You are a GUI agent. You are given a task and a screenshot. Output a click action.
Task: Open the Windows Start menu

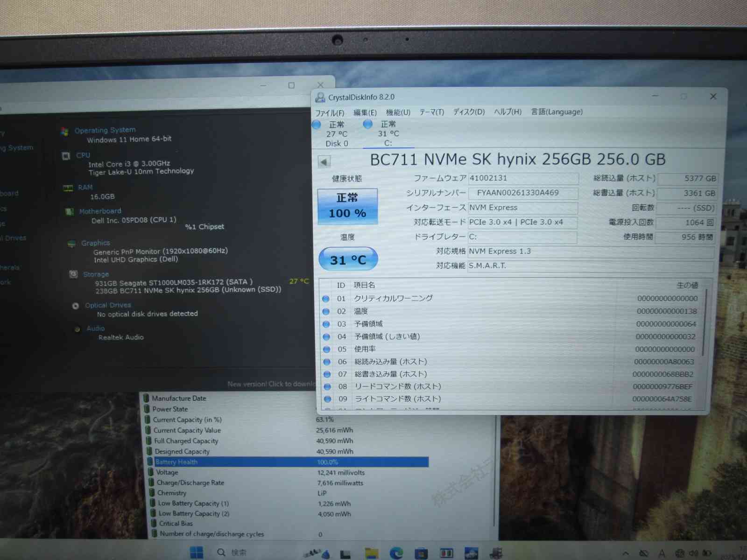pos(197,553)
